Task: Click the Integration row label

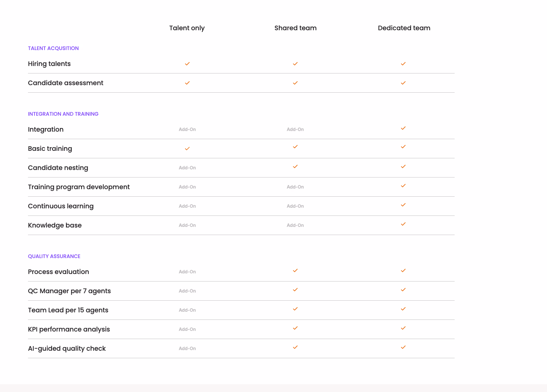Action: coord(46,130)
